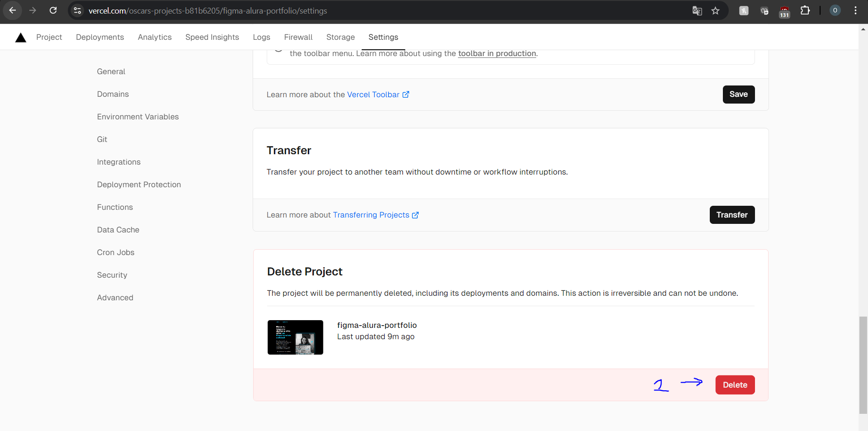Screen dimensions: 868x431
Task: Select Cron Jobs in sidebar
Action: pos(116,252)
